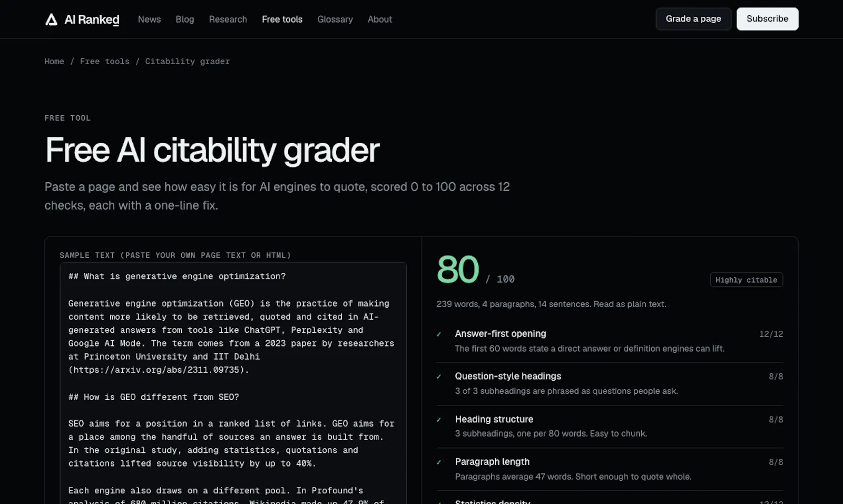The width and height of the screenshot is (843, 504).
Task: Click the '239 words, 4 paragraphs' summary line
Action: click(551, 304)
